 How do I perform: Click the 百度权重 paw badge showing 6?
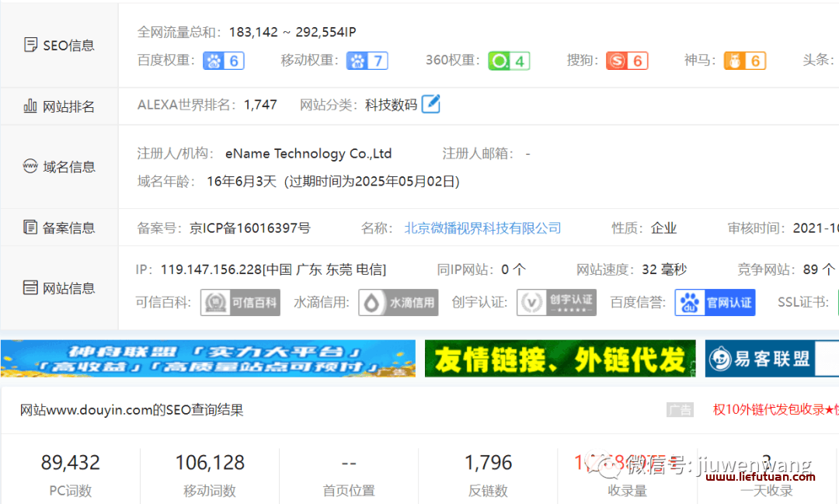[224, 61]
